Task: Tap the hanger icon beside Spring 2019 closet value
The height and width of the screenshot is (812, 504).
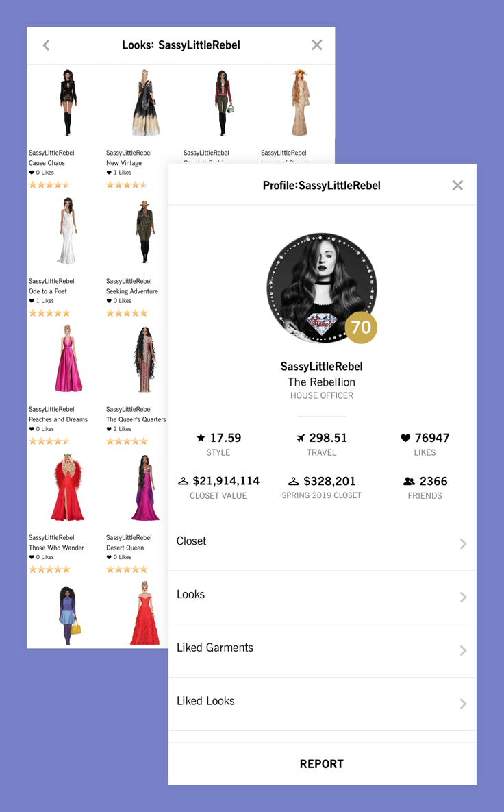Action: (293, 482)
